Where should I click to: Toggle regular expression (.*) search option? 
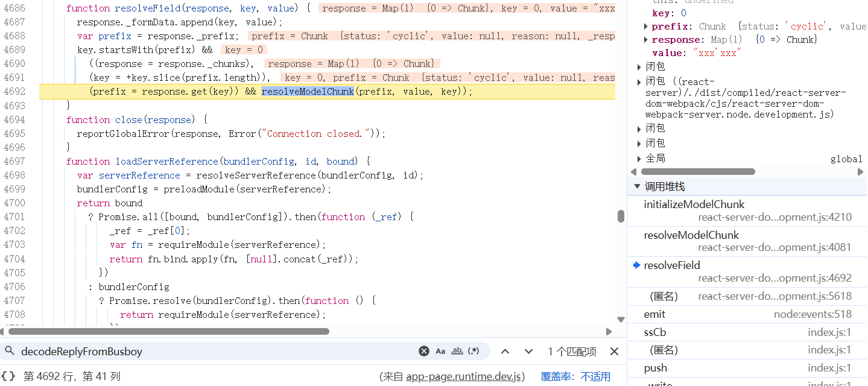pos(474,351)
